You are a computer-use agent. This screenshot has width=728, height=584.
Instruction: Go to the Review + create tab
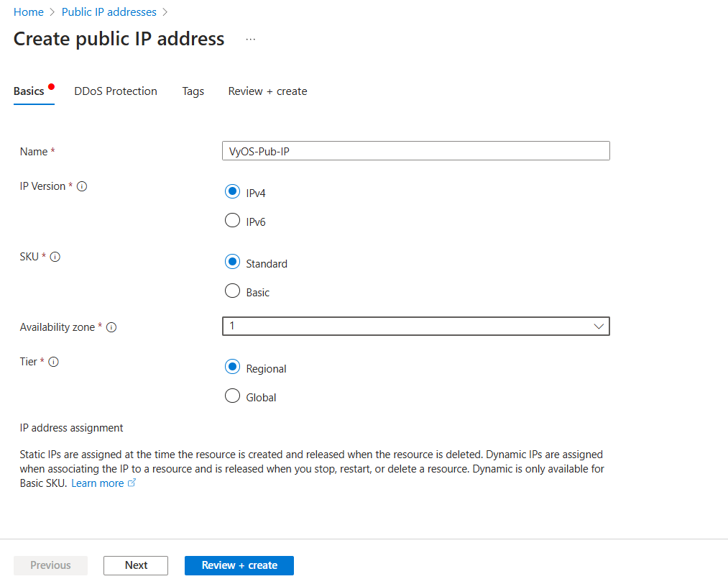tap(267, 91)
